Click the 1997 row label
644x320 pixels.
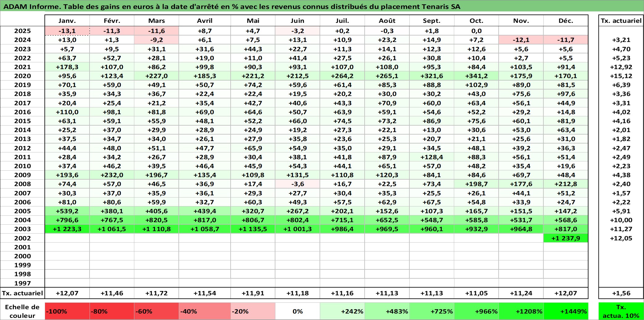[x=23, y=283]
